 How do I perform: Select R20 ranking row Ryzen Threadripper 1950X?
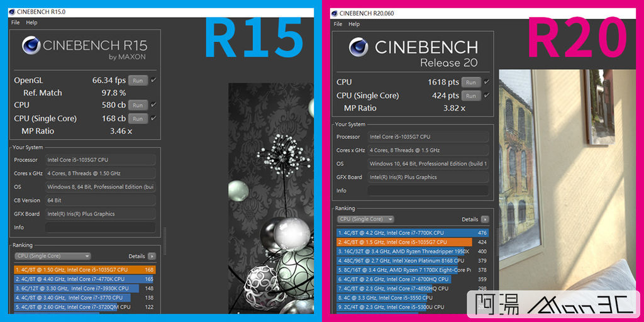[413, 252]
